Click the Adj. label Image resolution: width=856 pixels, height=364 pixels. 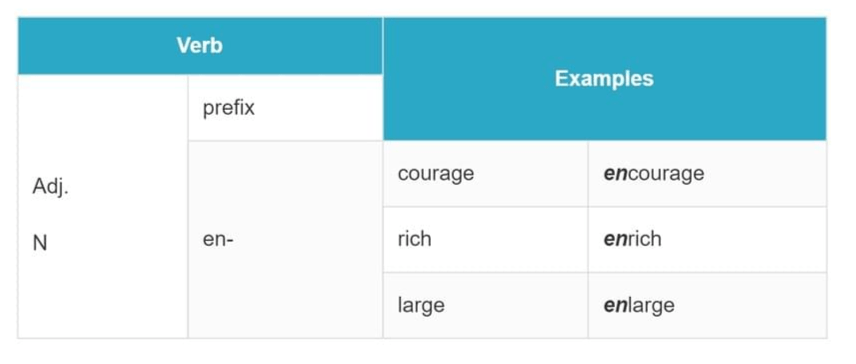point(50,187)
